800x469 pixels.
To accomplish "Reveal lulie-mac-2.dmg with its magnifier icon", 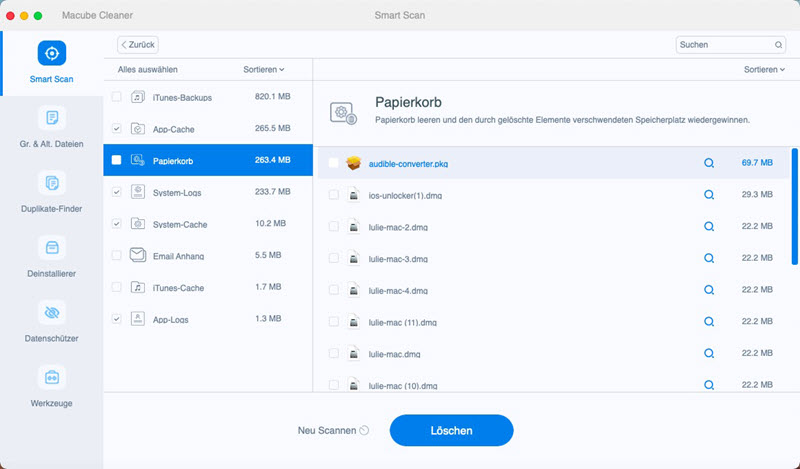I will pos(709,226).
